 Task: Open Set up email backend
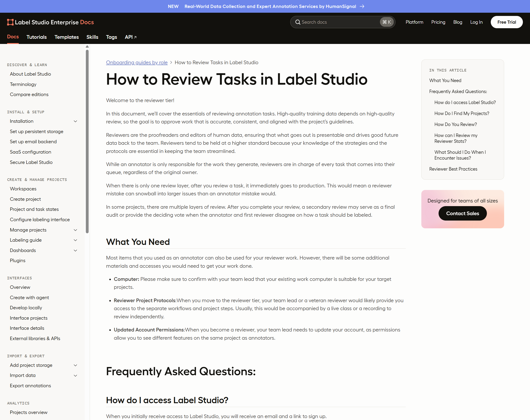pyautogui.click(x=33, y=142)
